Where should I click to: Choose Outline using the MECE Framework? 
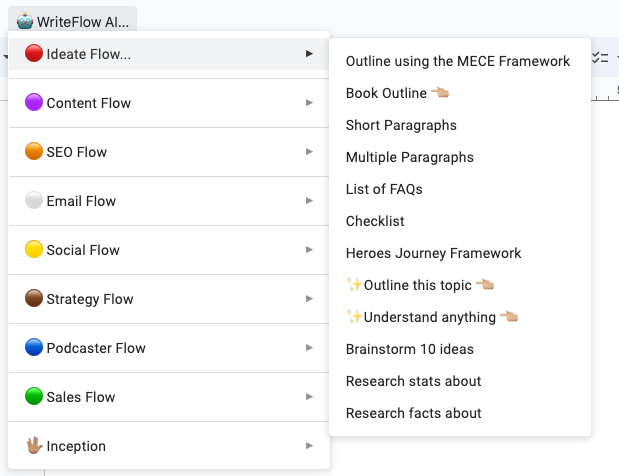point(460,61)
